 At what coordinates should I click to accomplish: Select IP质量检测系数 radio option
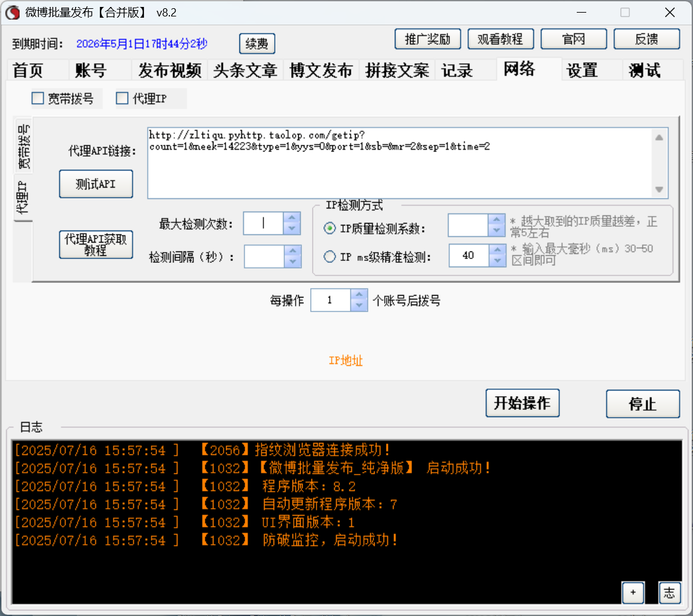[329, 228]
